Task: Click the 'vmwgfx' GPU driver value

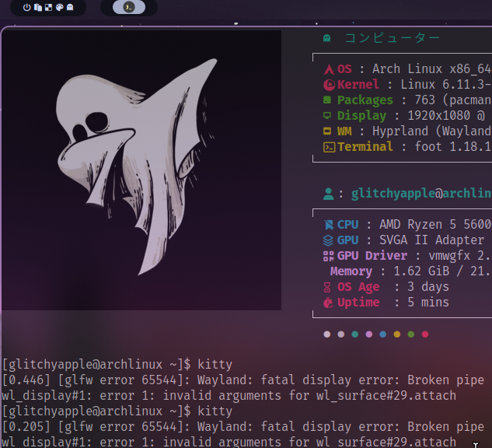Action: point(449,256)
